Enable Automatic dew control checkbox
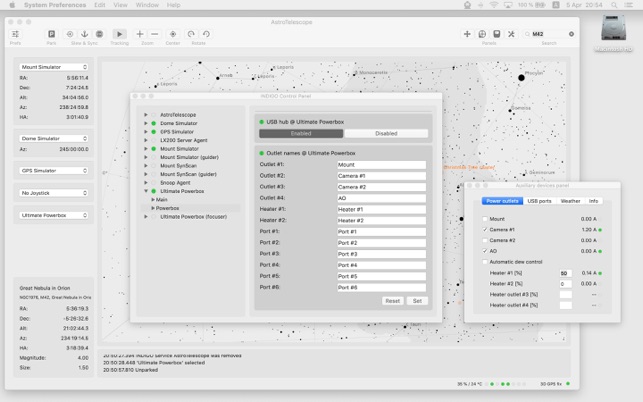The image size is (643, 402). point(485,262)
